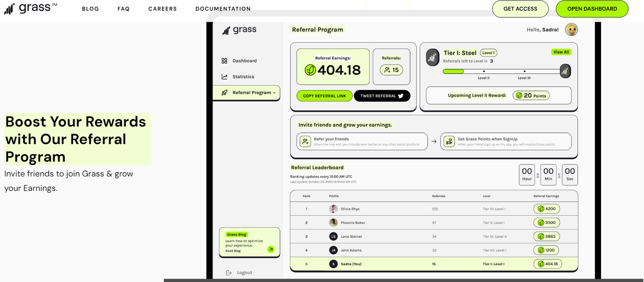The image size is (644, 282).
Task: Click Lana Steiner's LS avatar
Action: click(333, 237)
